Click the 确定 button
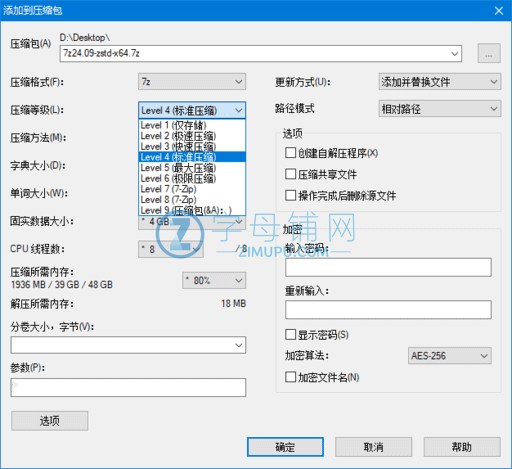Viewport: 512px width, 469px height. (x=285, y=447)
